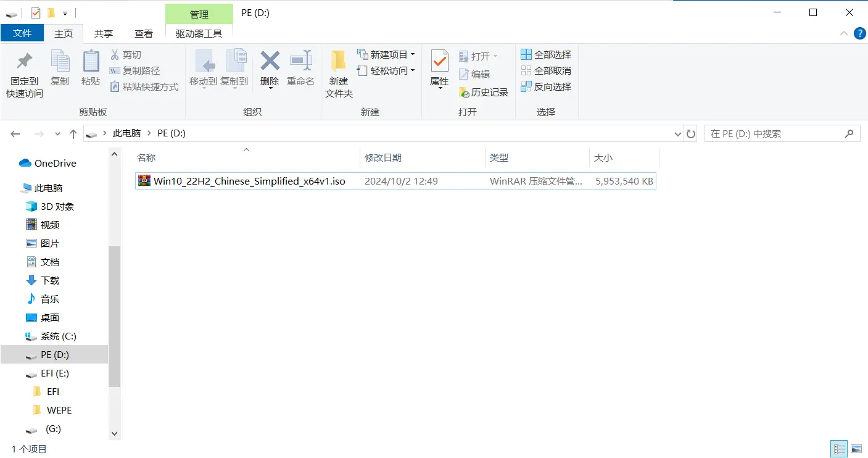The image size is (868, 458).
Task: Switch to the 查看 ribbon tab
Action: 144,33
